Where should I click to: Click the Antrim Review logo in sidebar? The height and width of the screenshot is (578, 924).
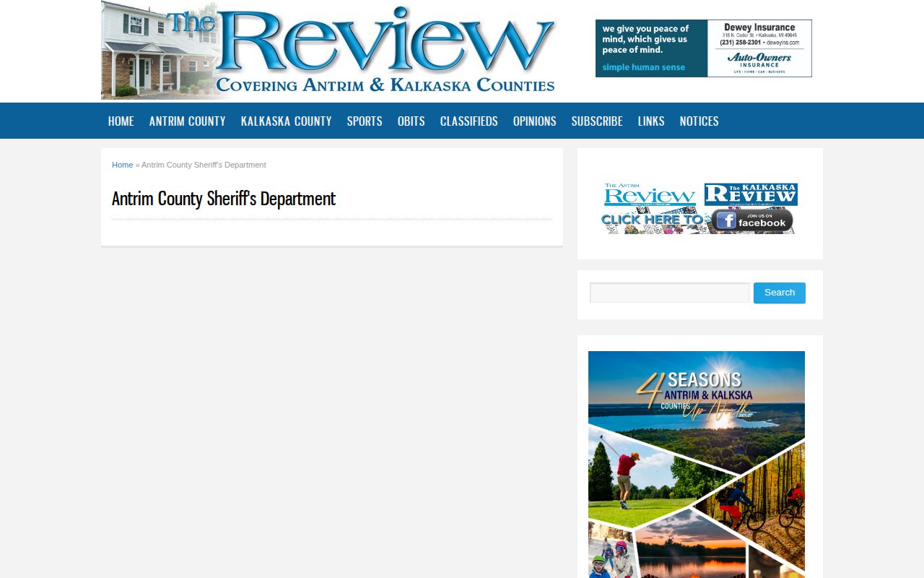pos(650,194)
